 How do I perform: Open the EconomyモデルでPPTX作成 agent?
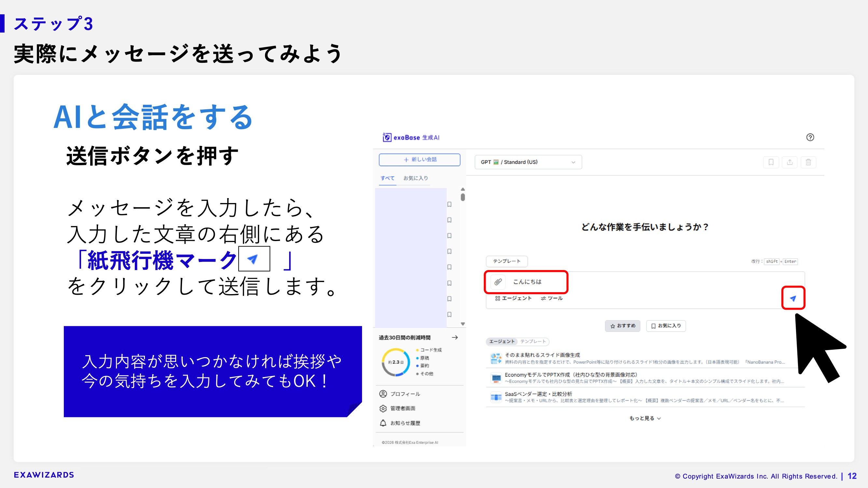(645, 378)
